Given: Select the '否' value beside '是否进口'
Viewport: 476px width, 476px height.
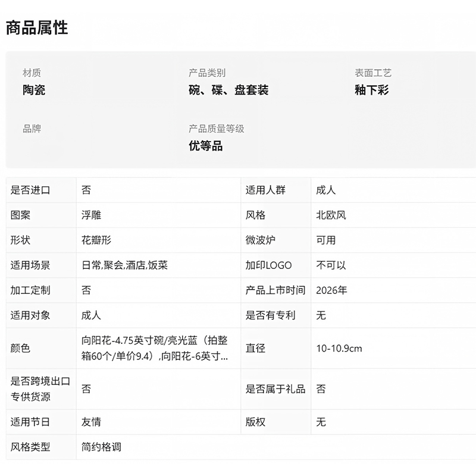Looking at the screenshot, I should [x=86, y=190].
